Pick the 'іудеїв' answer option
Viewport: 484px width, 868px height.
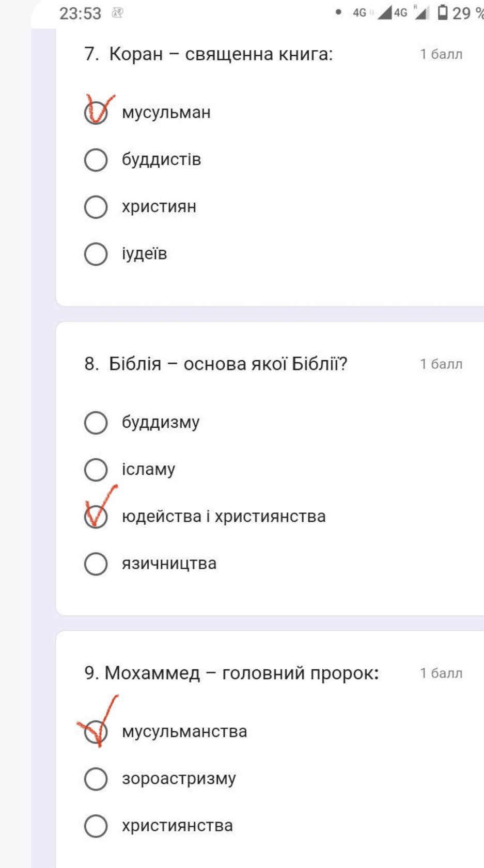point(96,254)
